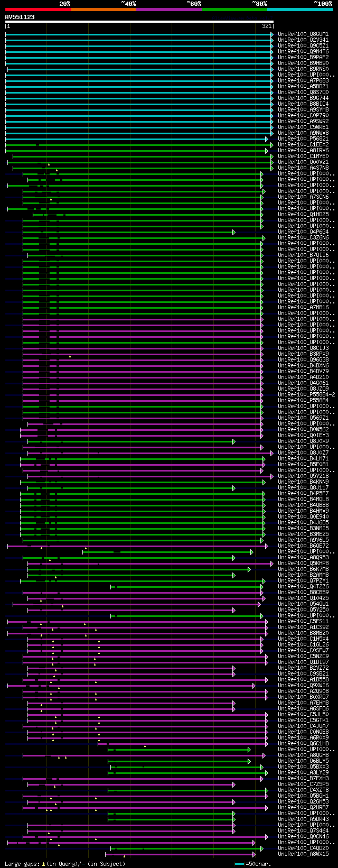Select hit UniRef100_Q96G38
Viewport: 338px width, 868px height.
point(303,360)
